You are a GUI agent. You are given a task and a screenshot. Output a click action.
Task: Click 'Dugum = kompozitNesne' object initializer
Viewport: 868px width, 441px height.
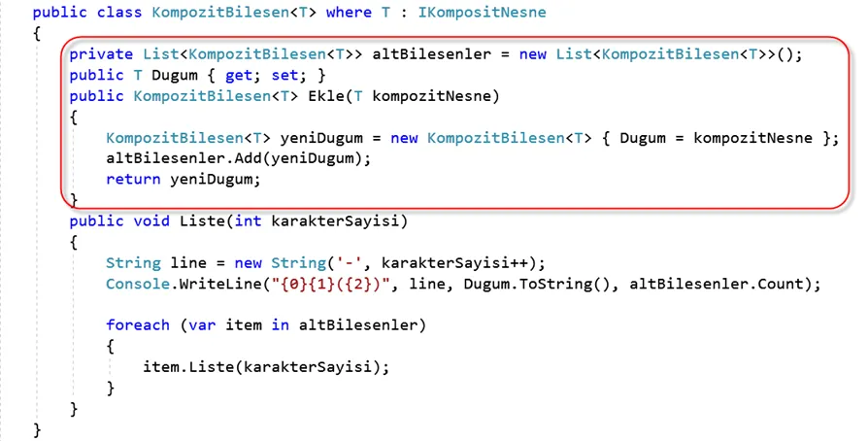[717, 138]
